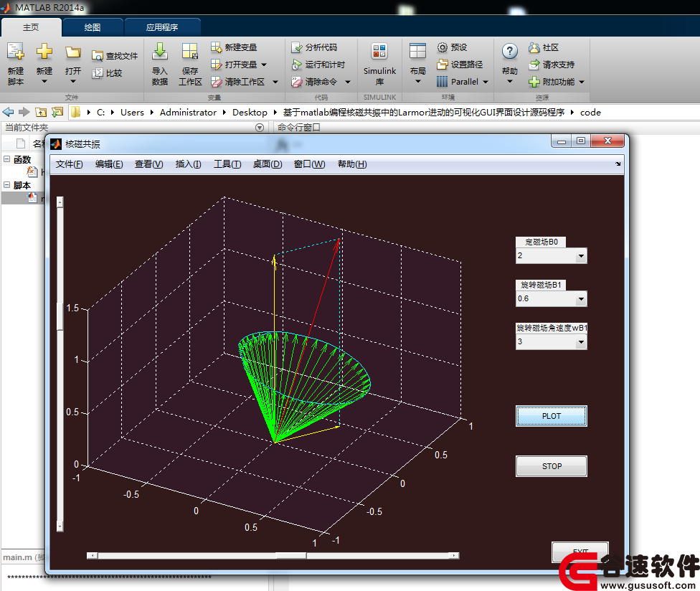
Task: Open the 编辑(E) menu
Action: 109,164
